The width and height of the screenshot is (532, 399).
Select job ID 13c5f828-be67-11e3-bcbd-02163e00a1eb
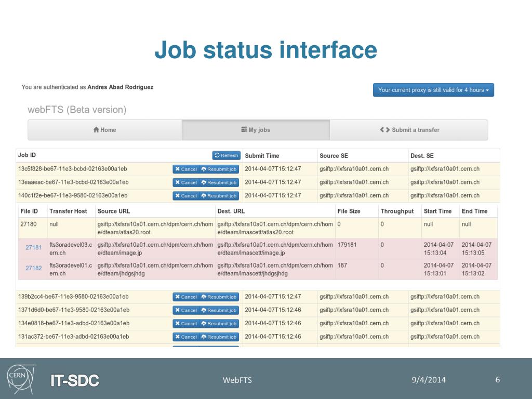point(73,169)
